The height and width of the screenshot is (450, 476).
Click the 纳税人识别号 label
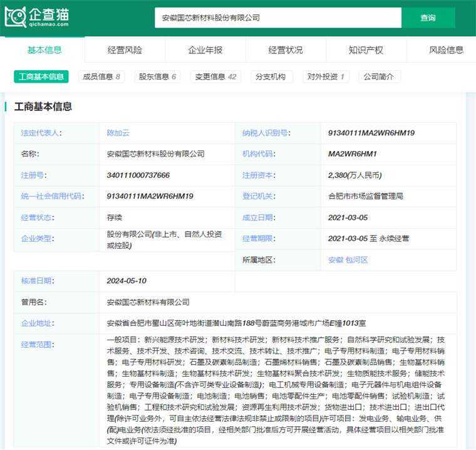[x=266, y=133]
